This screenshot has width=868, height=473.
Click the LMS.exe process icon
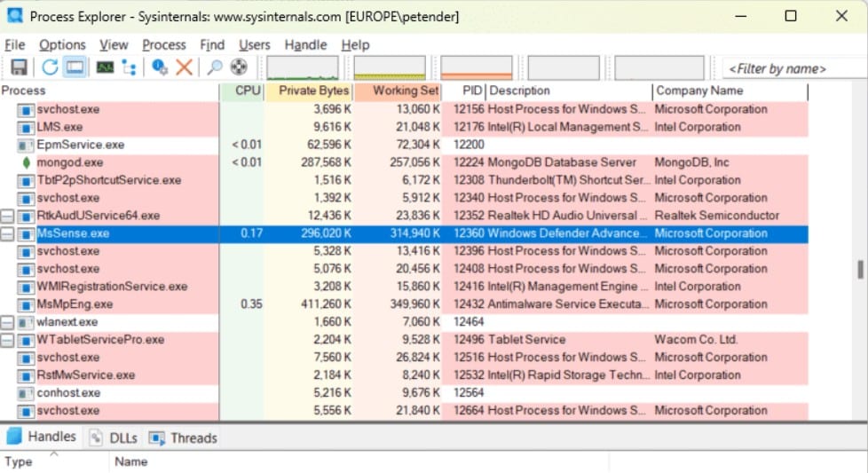pyautogui.click(x=26, y=128)
